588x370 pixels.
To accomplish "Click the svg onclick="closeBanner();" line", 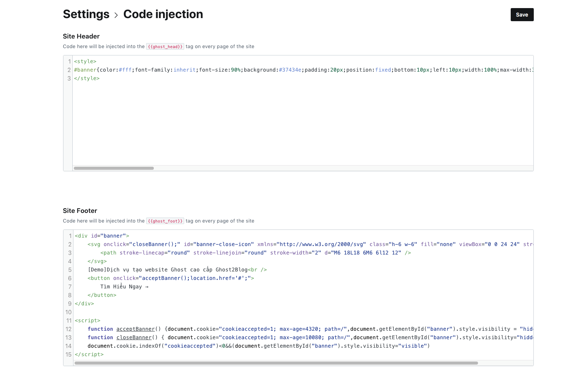I will [x=310, y=244].
